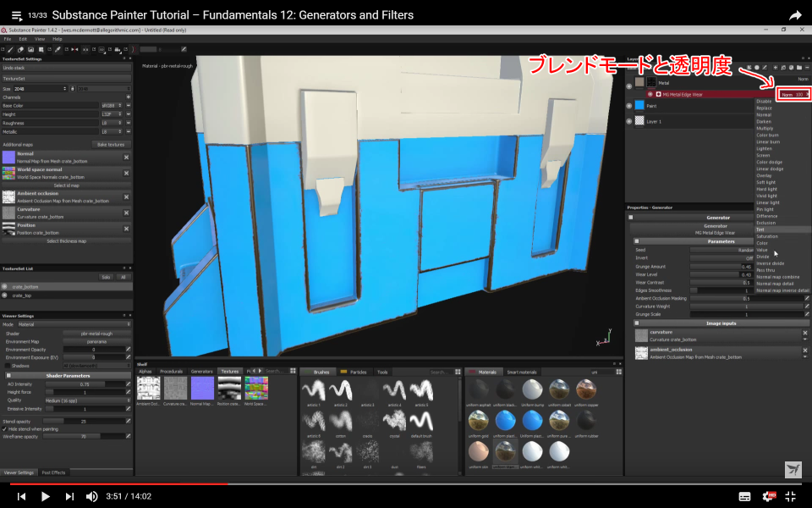812x508 pixels.
Task: Switch to the Generators shelf tab
Action: 201,371
